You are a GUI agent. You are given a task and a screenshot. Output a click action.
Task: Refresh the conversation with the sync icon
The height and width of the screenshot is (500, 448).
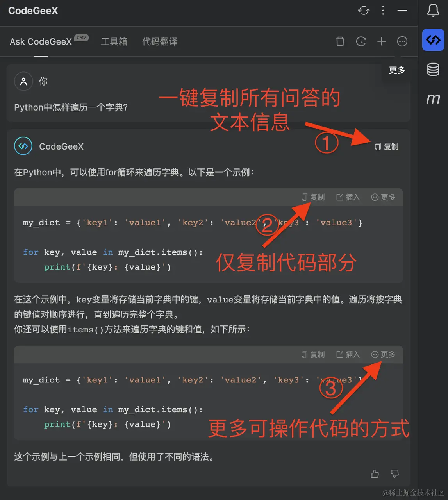[364, 11]
